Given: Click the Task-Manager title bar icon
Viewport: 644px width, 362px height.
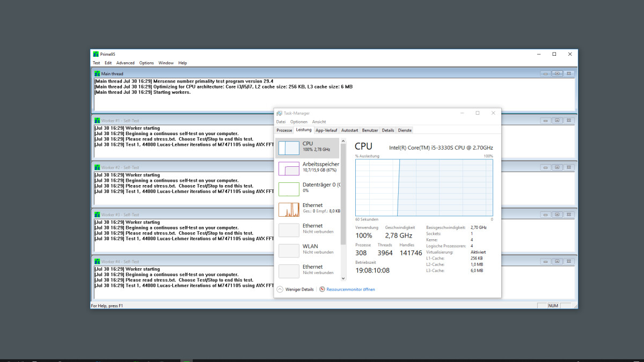Looking at the screenshot, I should click(x=279, y=113).
